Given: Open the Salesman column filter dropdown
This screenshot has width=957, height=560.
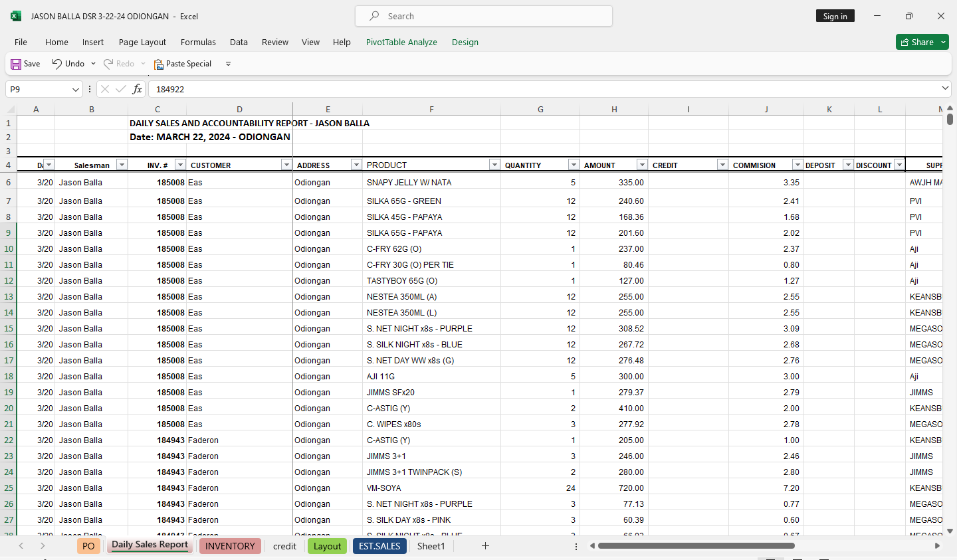Looking at the screenshot, I should pyautogui.click(x=122, y=165).
